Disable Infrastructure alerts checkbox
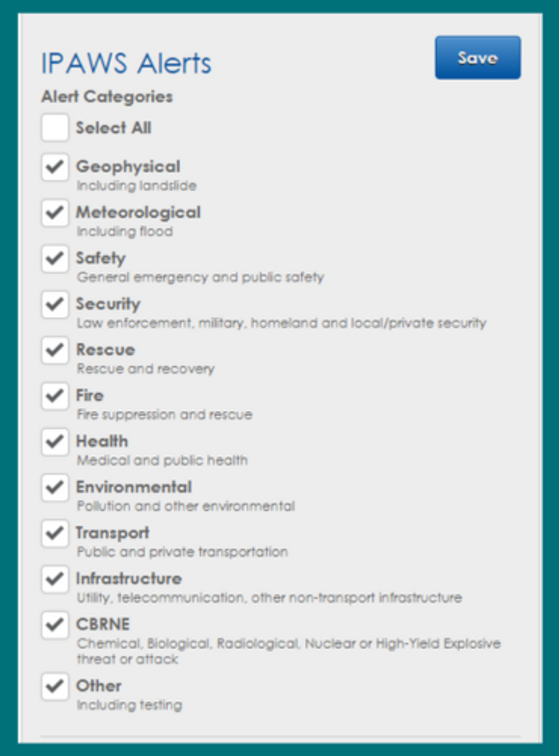Viewport: 559px width, 756px height. 55,579
